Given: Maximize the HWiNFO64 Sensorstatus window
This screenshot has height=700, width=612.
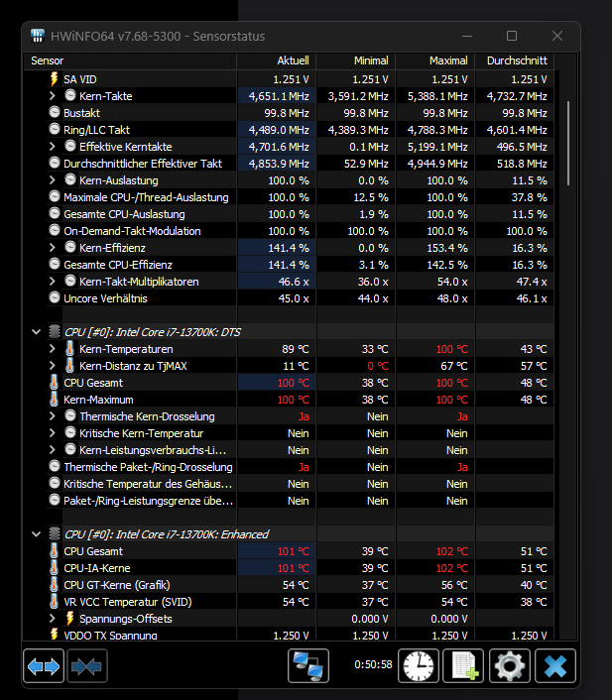Looking at the screenshot, I should [512, 36].
